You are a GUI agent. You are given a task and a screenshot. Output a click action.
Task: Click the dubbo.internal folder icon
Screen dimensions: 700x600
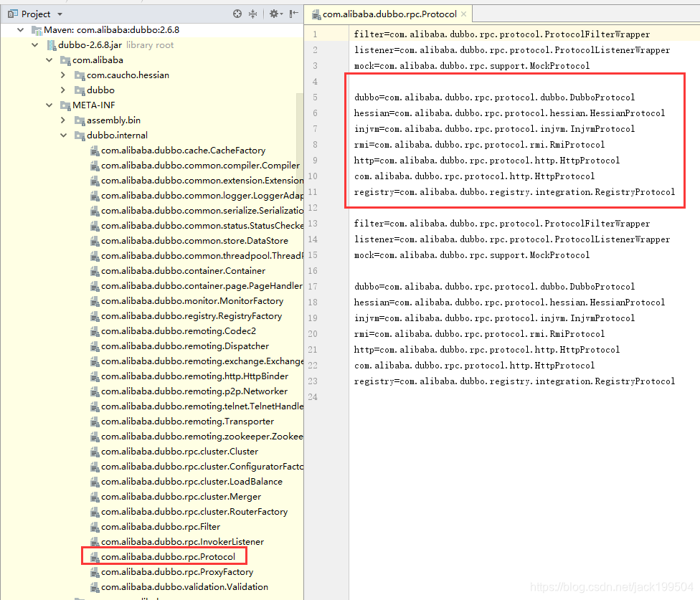pyautogui.click(x=80, y=135)
